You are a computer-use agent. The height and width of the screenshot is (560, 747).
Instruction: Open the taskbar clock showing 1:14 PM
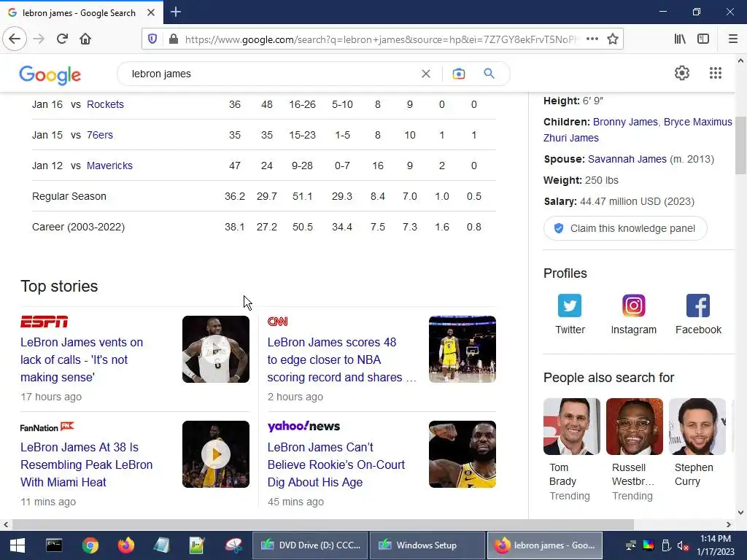pyautogui.click(x=716, y=545)
